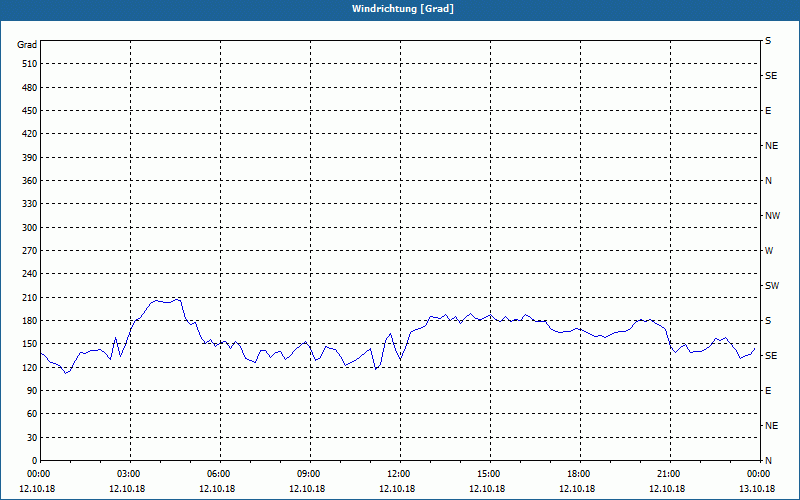800x500 pixels.
Task: Click the N compass label beside the 360 gridline
Action: click(768, 181)
